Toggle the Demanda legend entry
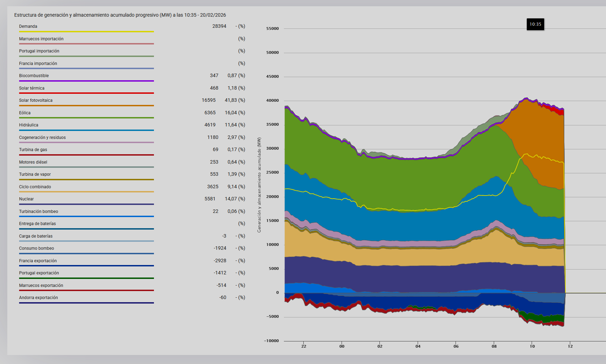This screenshot has width=606, height=364. 28,26
